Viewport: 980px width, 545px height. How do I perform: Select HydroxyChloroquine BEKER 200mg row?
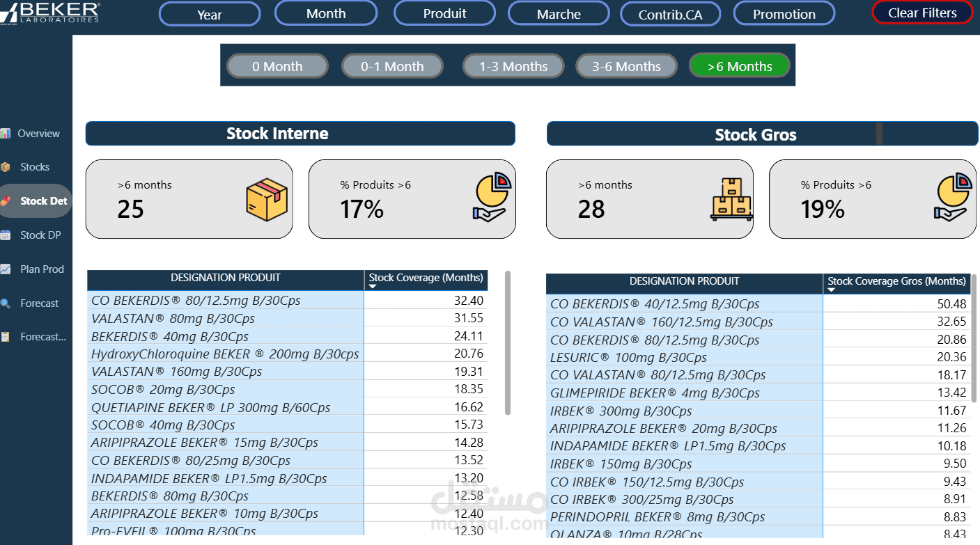click(x=288, y=354)
